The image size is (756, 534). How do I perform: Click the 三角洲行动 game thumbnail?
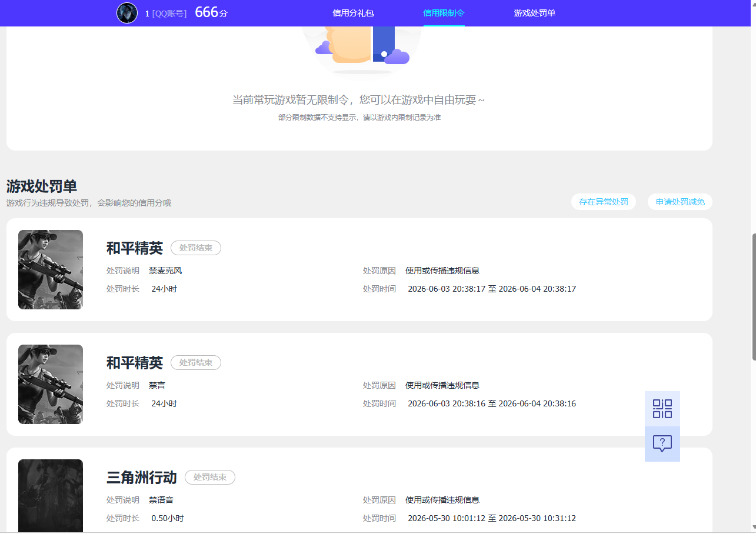51,496
